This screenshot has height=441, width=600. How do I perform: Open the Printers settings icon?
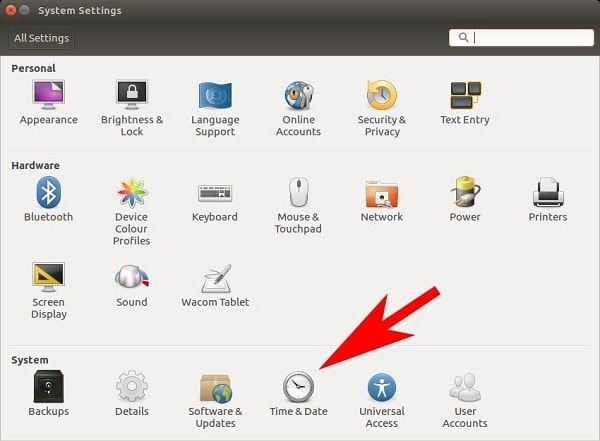pos(548,192)
